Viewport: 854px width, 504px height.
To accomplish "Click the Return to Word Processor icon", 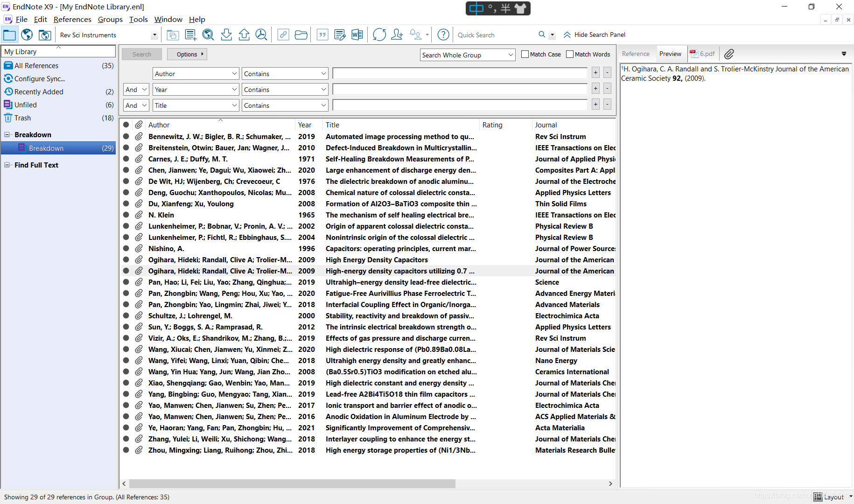I will [x=357, y=35].
